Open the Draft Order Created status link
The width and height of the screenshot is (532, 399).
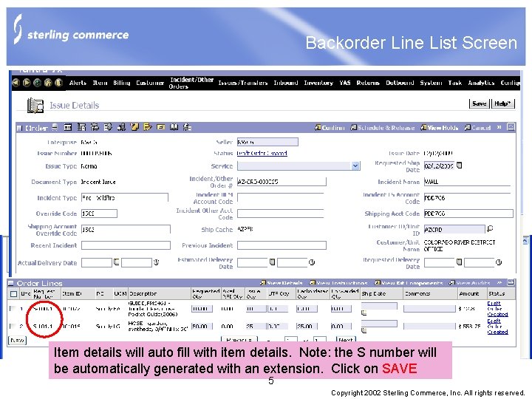click(262, 154)
